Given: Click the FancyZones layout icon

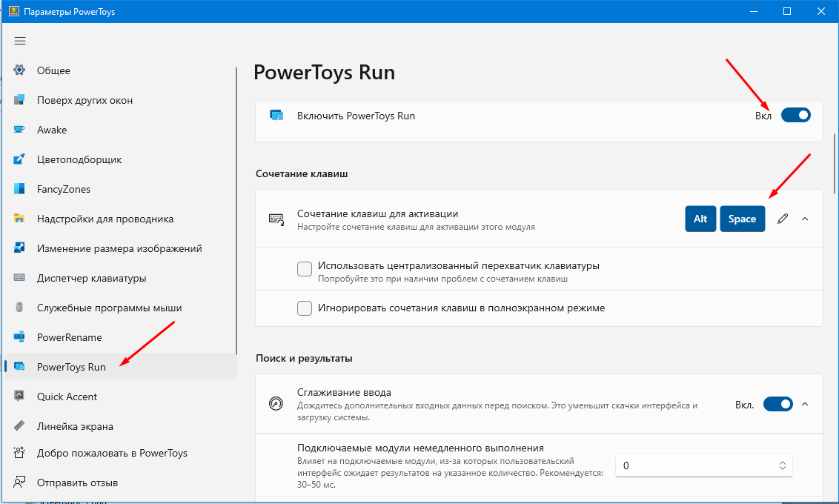Looking at the screenshot, I should 19,189.
